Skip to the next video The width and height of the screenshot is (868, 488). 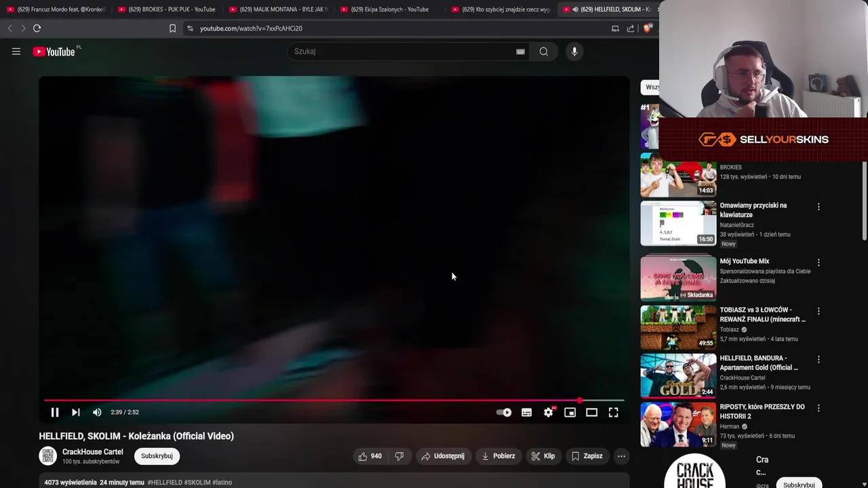[x=76, y=412]
